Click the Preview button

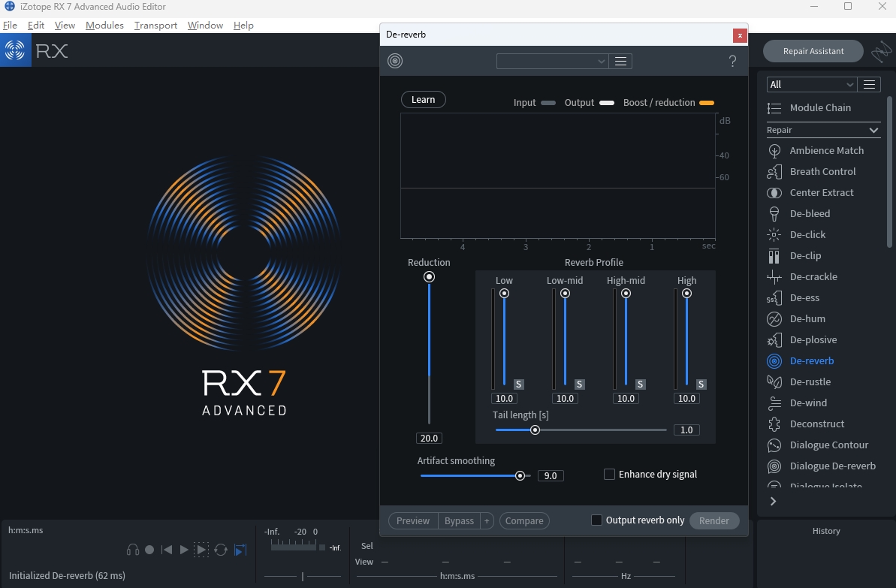tap(413, 520)
